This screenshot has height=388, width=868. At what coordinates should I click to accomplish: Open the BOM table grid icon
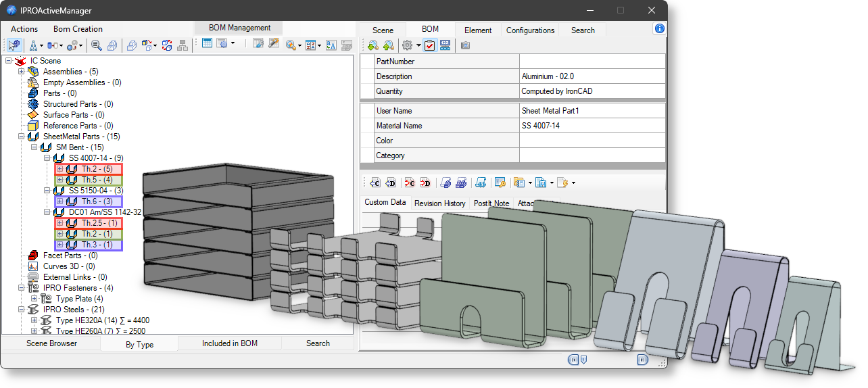[207, 44]
